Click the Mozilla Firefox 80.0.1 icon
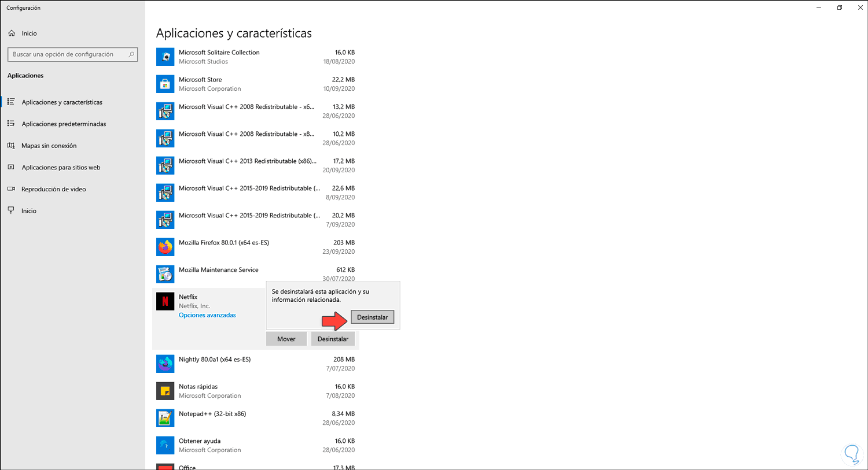This screenshot has width=868, height=470. tap(165, 247)
